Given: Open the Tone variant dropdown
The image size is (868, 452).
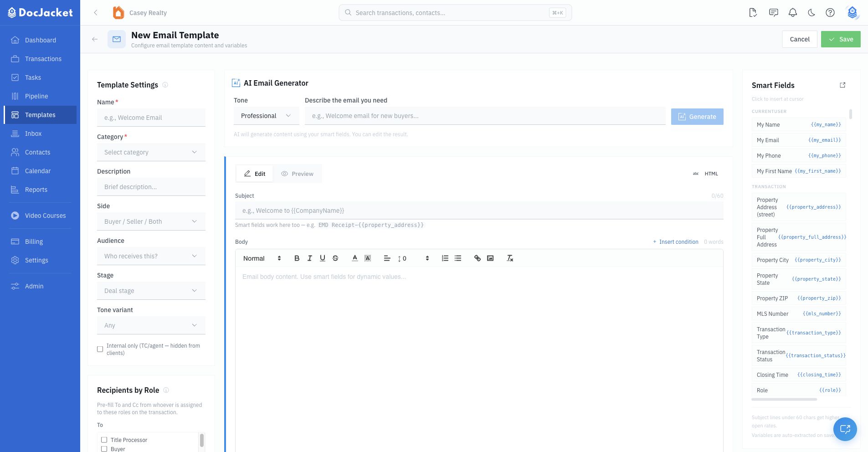Looking at the screenshot, I should 151,325.
